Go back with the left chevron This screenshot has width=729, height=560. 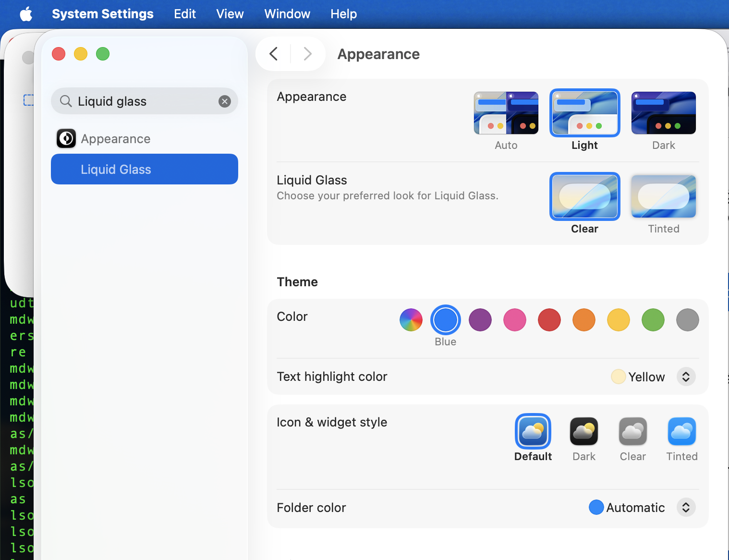tap(274, 54)
